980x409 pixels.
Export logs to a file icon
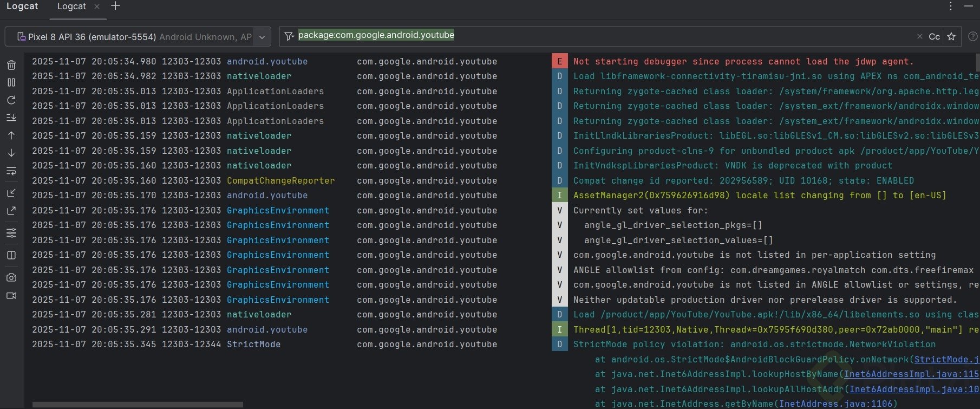point(11,211)
